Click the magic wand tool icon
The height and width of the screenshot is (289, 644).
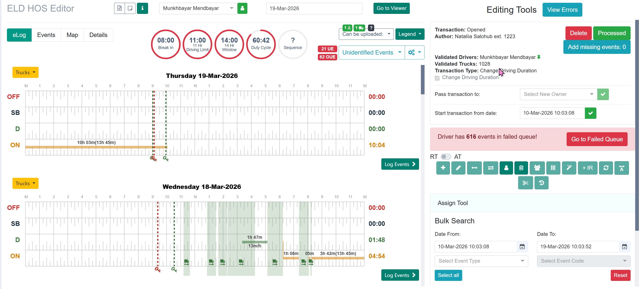point(569,168)
